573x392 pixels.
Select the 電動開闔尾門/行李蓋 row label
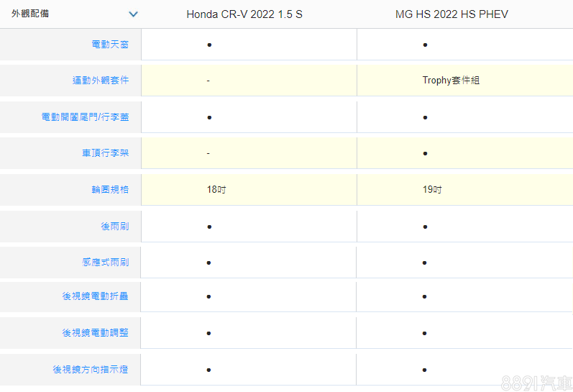[x=85, y=117]
